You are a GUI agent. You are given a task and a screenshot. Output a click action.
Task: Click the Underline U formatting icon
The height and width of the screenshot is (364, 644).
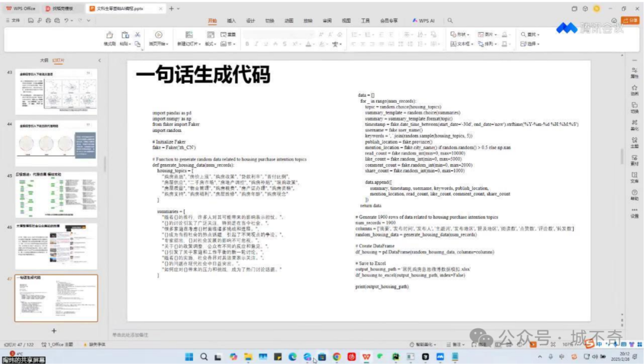(x=266, y=44)
